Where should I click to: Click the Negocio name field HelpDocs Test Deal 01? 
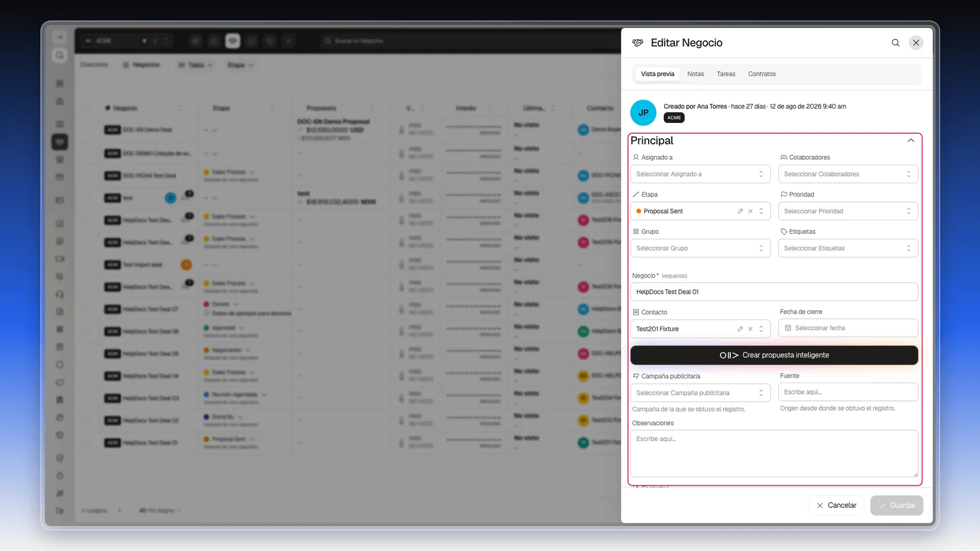pyautogui.click(x=774, y=292)
